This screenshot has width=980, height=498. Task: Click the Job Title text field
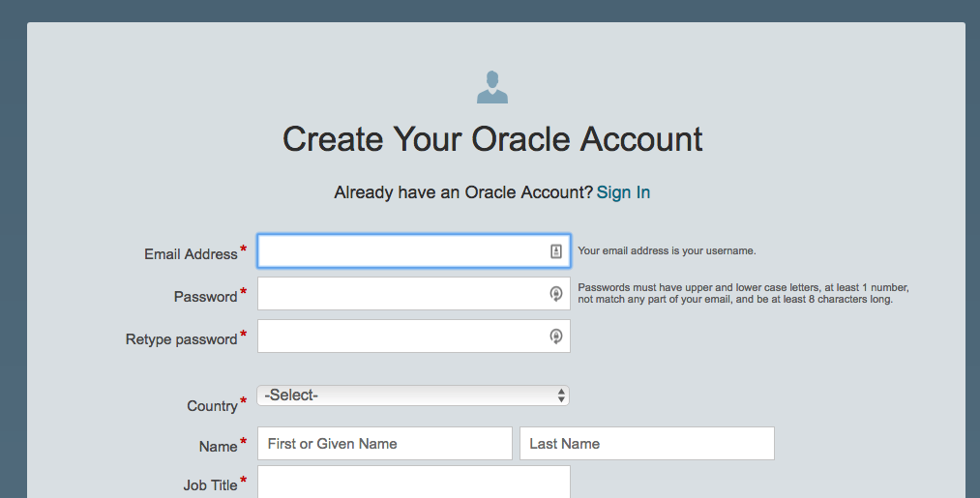pyautogui.click(x=413, y=482)
